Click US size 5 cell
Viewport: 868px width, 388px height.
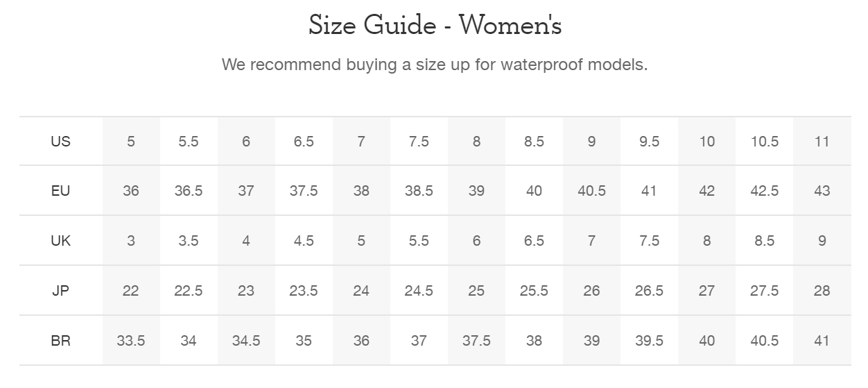pyautogui.click(x=131, y=142)
